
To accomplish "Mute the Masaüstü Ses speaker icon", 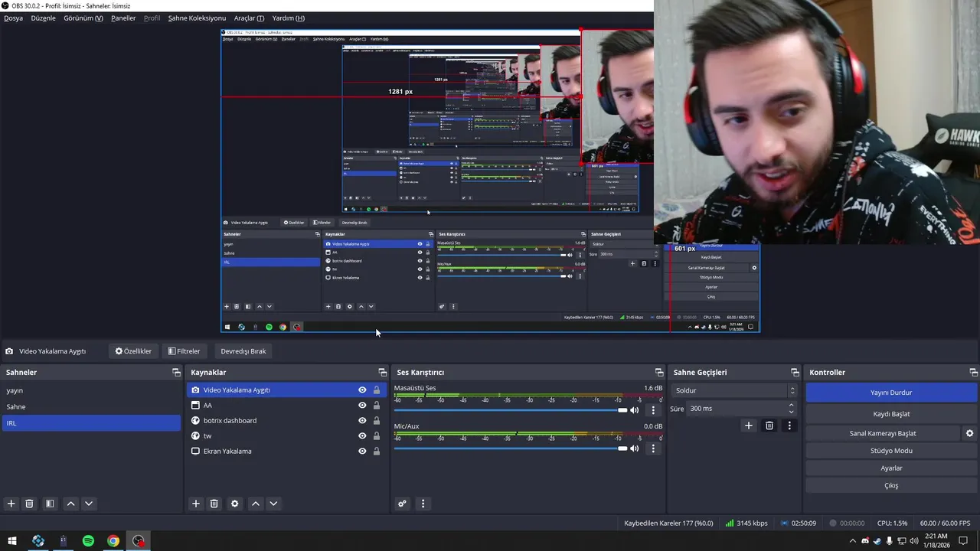I will pos(634,410).
